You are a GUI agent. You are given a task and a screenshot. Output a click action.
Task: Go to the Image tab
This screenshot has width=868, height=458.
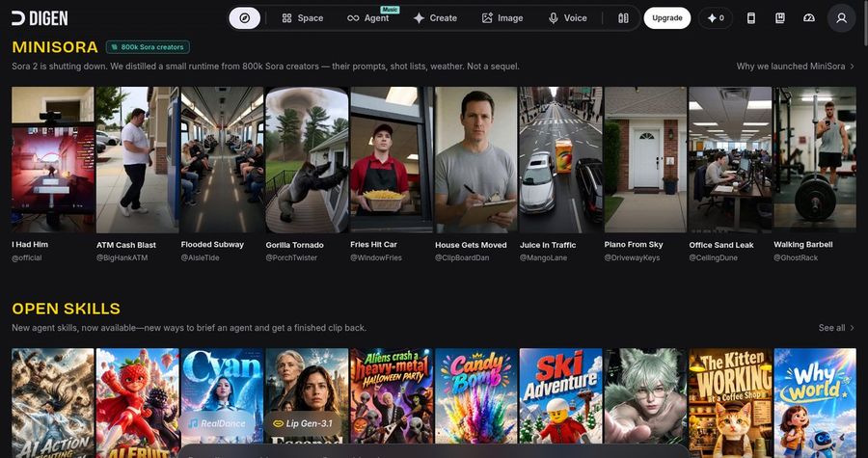pyautogui.click(x=502, y=18)
